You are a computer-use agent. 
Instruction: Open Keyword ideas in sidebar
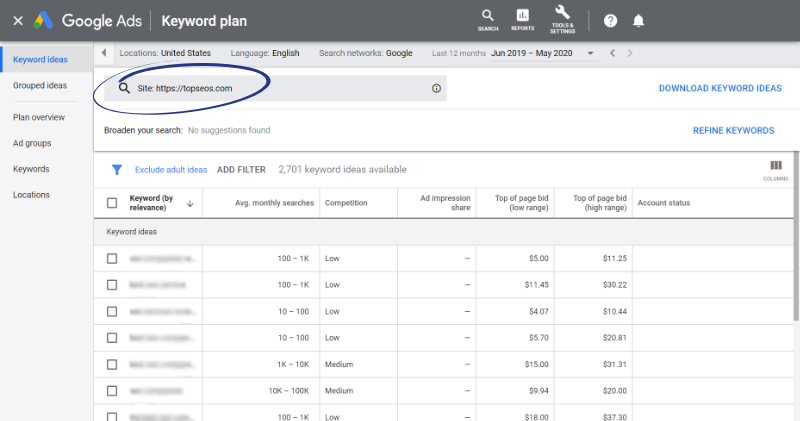click(40, 59)
